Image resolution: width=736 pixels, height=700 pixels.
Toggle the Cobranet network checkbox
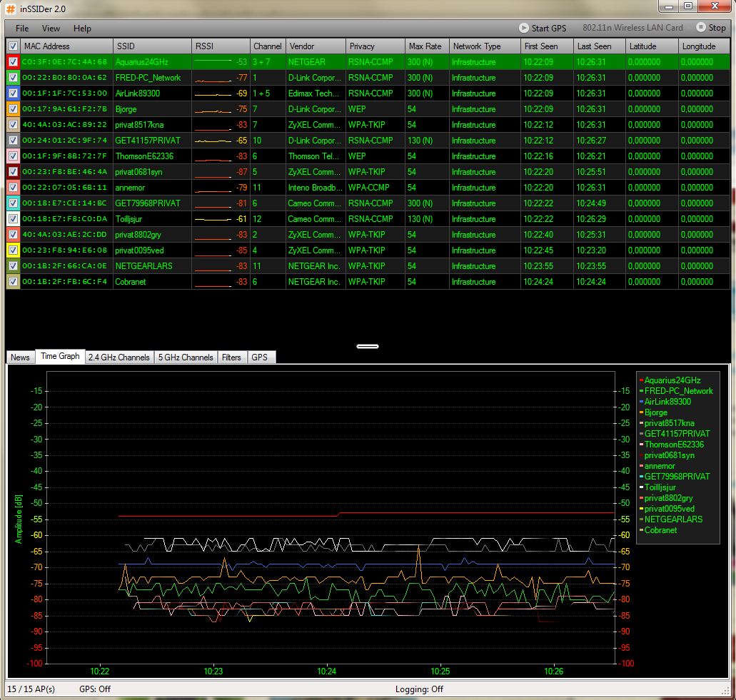(x=13, y=282)
